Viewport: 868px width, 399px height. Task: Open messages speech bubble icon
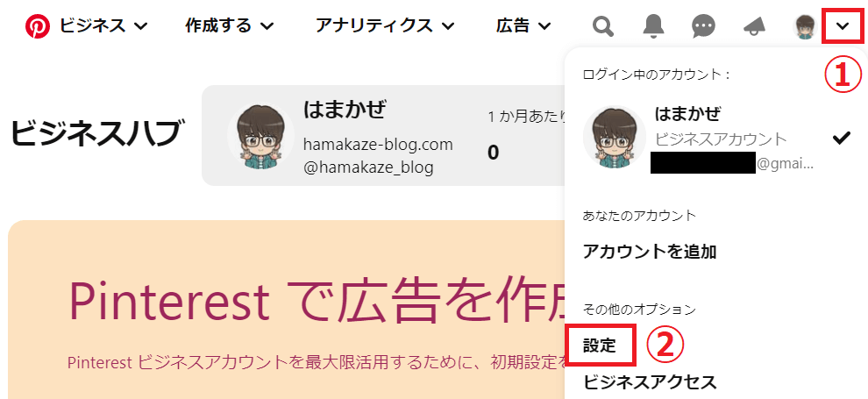(x=703, y=26)
